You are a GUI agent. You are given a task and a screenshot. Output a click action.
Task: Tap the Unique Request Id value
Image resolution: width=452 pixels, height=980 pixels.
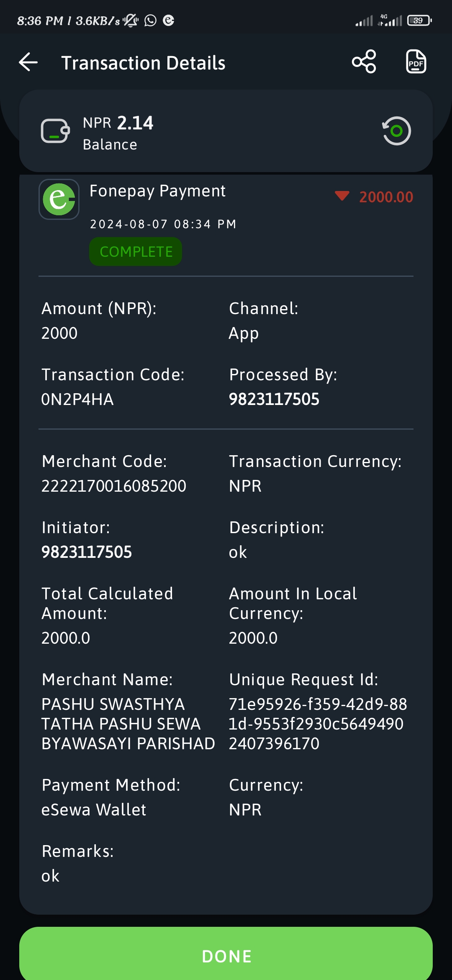coord(318,724)
